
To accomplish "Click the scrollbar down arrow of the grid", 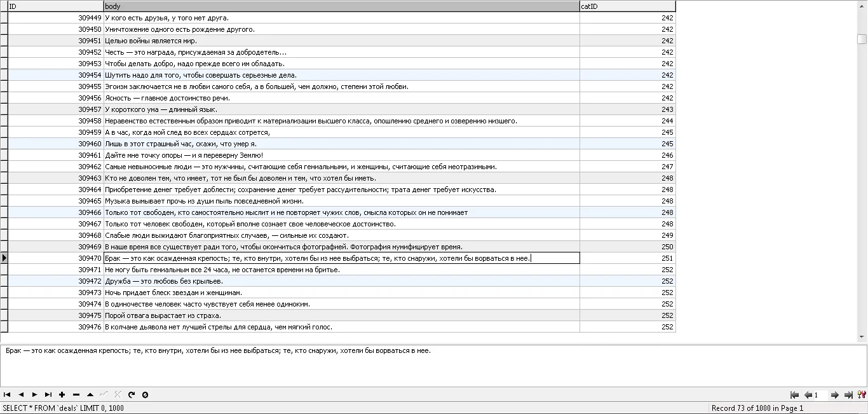I will [x=862, y=337].
